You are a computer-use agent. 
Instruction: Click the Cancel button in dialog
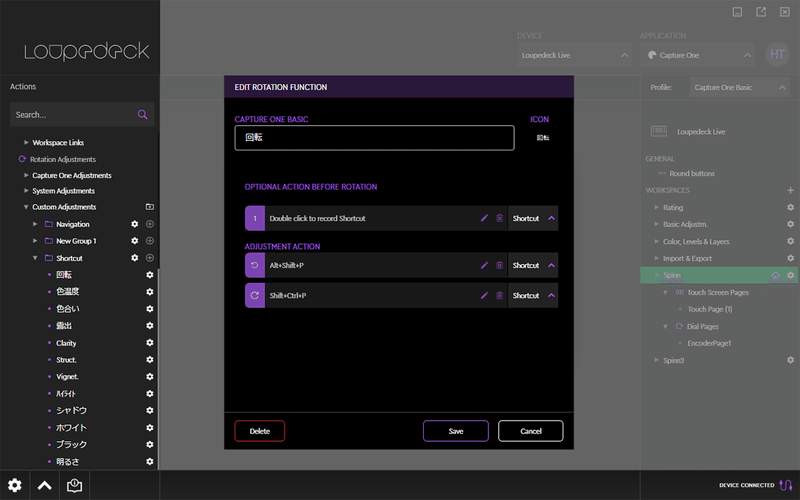(531, 431)
